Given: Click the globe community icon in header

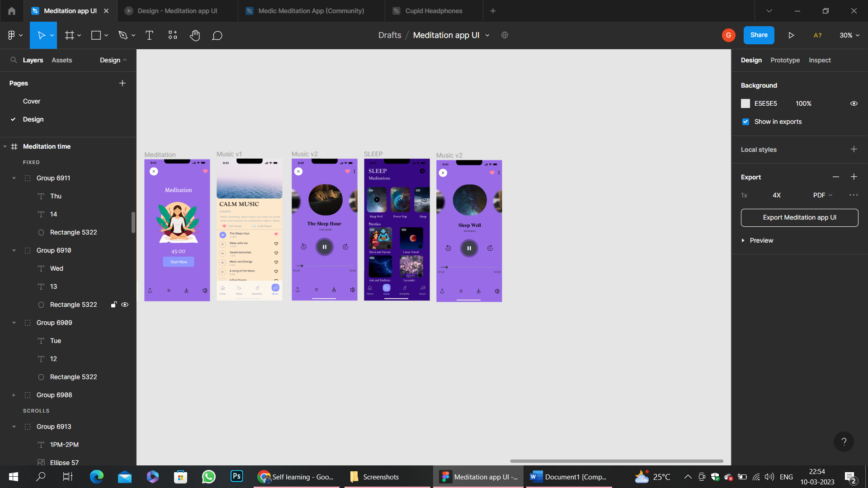Looking at the screenshot, I should pos(505,35).
